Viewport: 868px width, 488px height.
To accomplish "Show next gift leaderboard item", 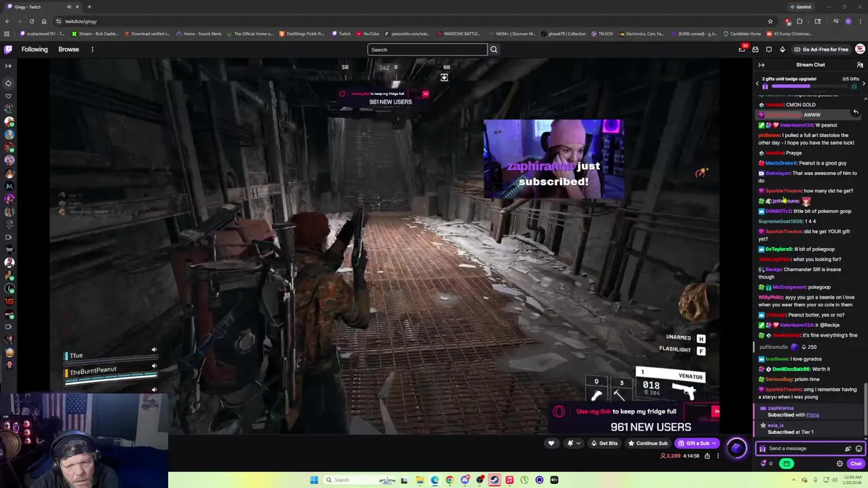I will click(863, 83).
